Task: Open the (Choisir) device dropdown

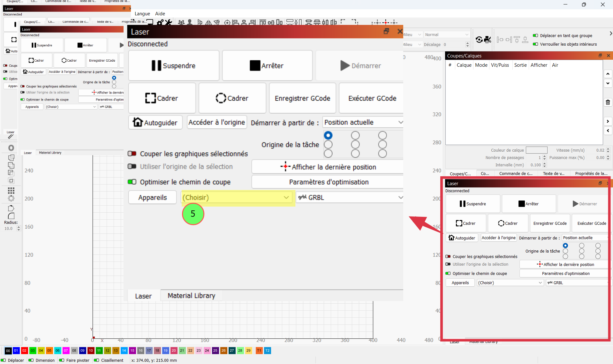Action: [x=236, y=197]
